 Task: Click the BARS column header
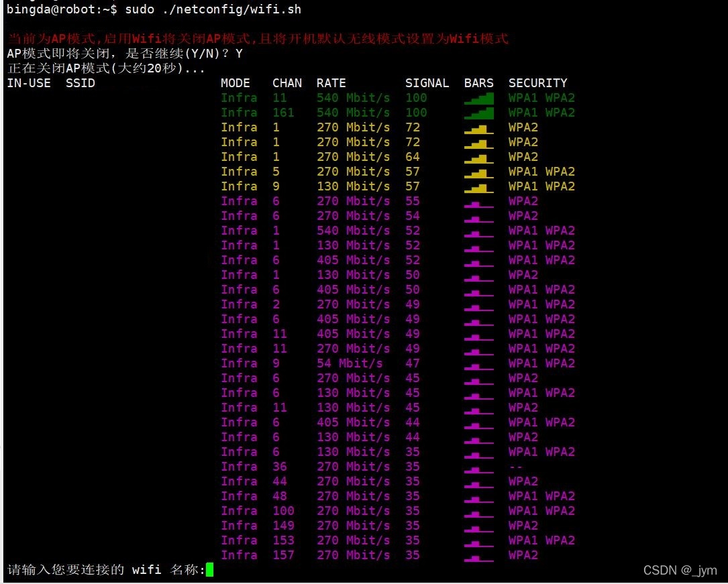point(478,83)
